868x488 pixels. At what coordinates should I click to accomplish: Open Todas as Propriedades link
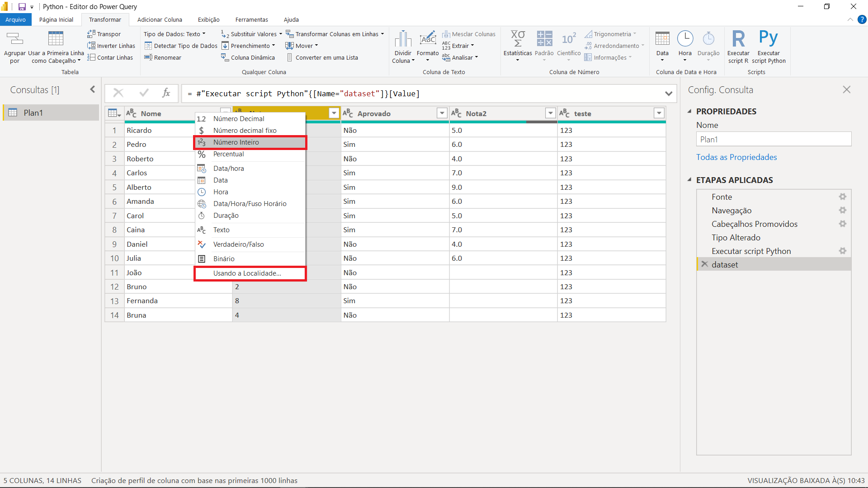coord(736,157)
